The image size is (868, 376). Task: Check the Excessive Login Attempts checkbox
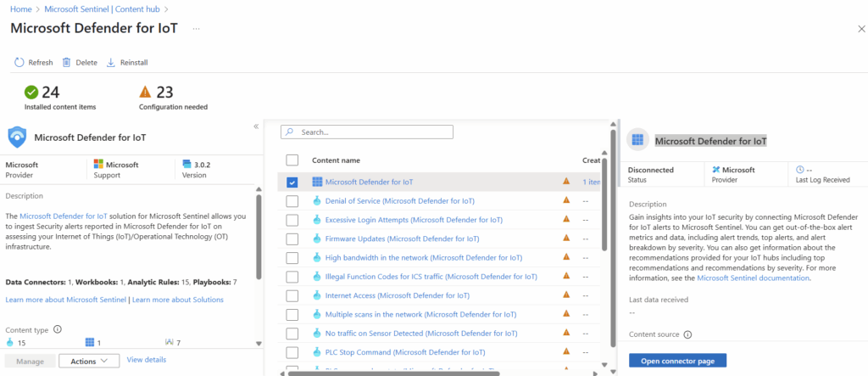[292, 220]
